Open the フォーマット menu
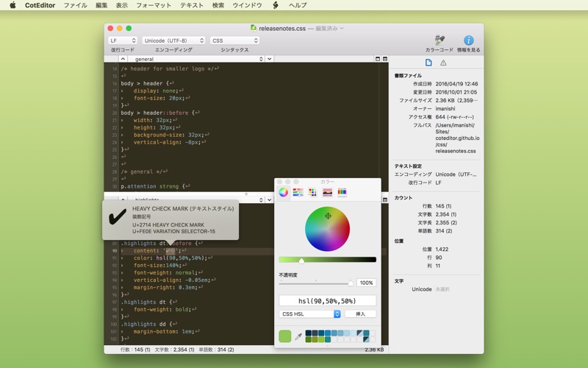The image size is (588, 368). point(154,5)
